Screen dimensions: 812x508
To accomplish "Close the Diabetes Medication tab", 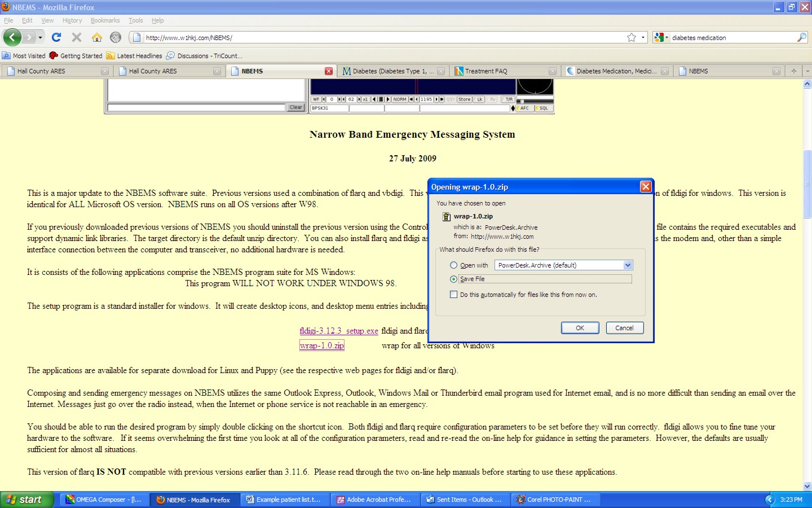I will (x=665, y=71).
